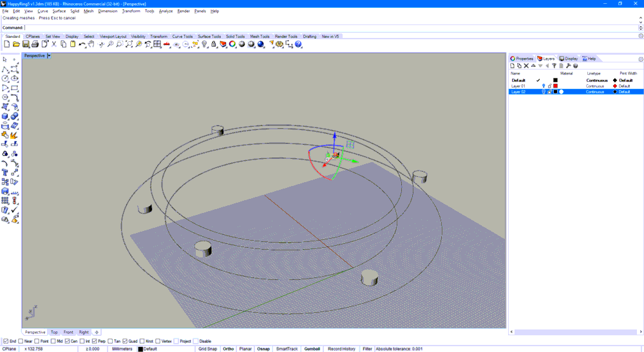
Task: Save the model with the floppy disk icon
Action: click(26, 44)
